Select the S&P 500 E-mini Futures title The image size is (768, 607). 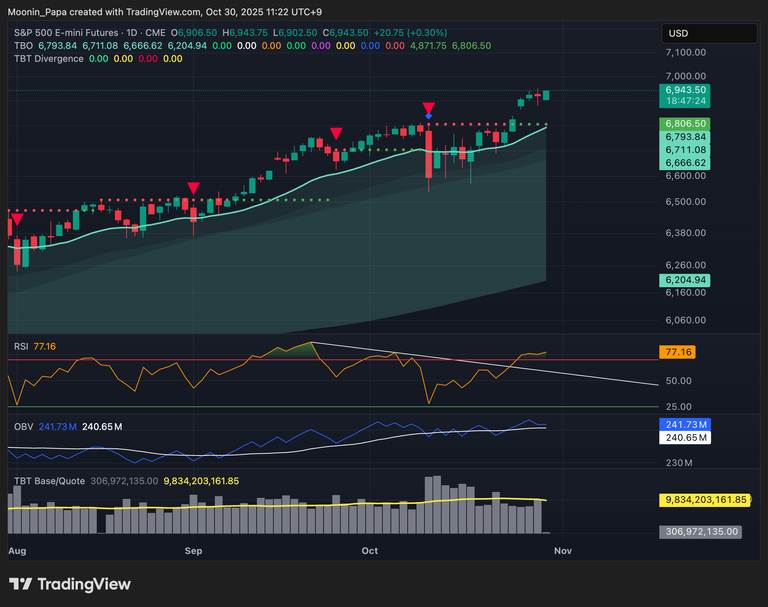click(x=72, y=33)
